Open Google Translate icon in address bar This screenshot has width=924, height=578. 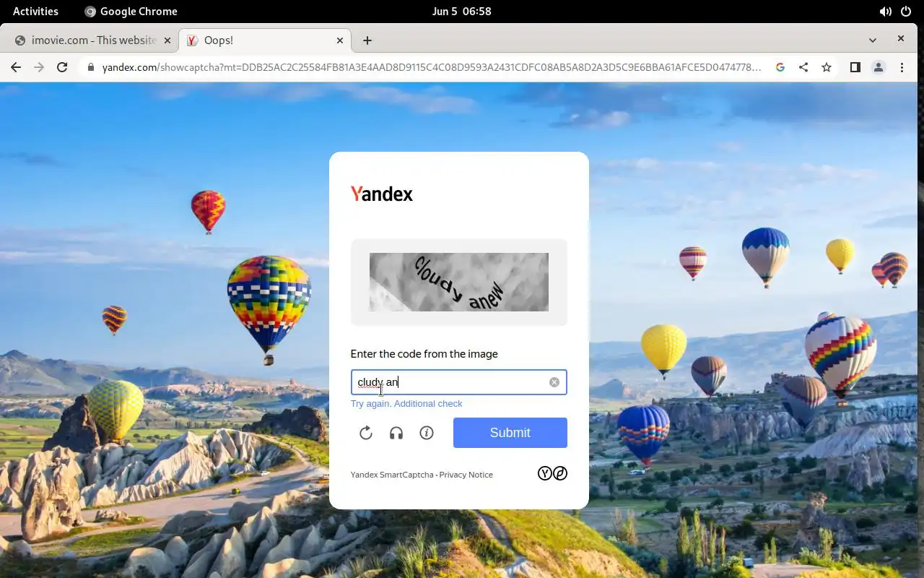coord(780,67)
